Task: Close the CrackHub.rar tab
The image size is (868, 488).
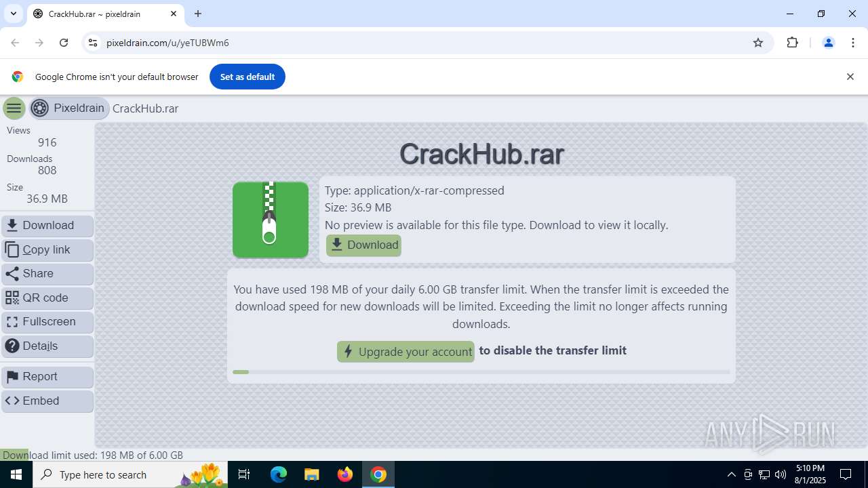Action: [174, 14]
